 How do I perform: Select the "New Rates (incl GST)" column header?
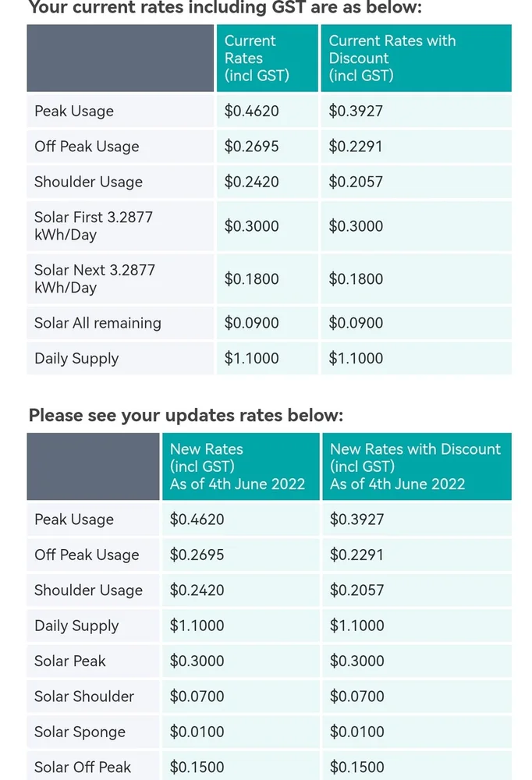(237, 466)
